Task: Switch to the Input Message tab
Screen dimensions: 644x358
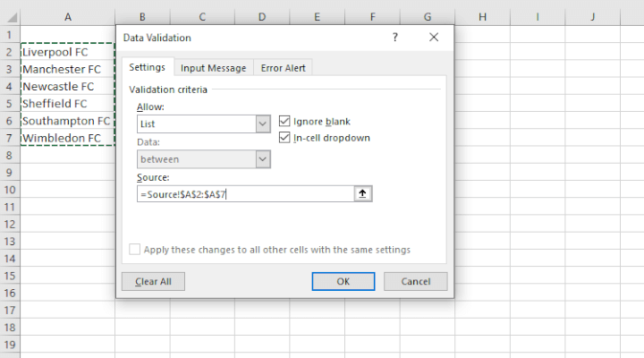Action: (213, 68)
